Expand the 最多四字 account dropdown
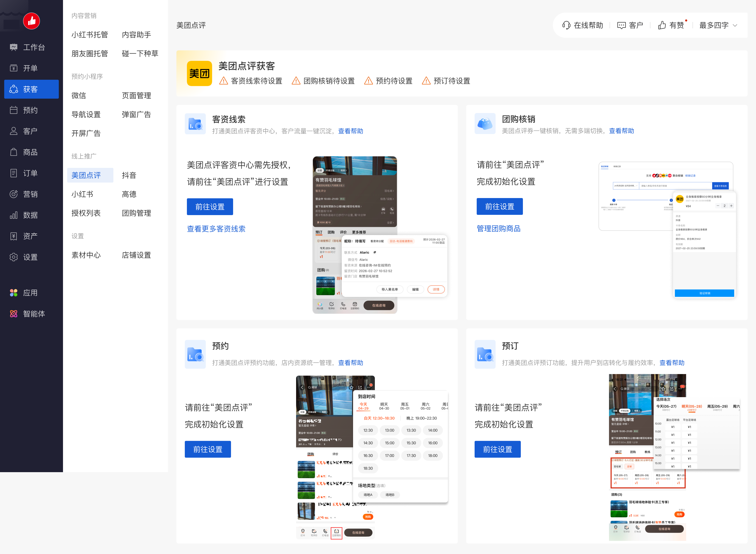 [718, 25]
